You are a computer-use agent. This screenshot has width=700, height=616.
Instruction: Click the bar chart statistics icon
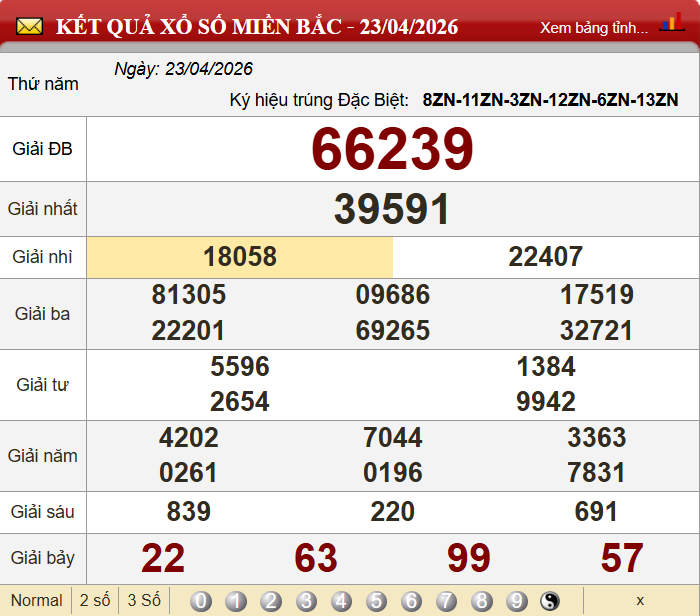pyautogui.click(x=672, y=24)
